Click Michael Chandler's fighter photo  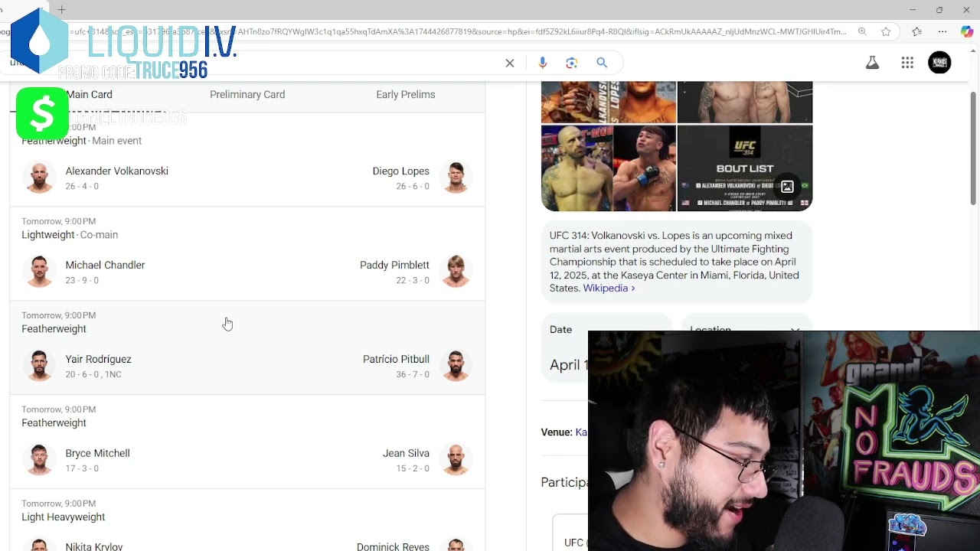click(x=39, y=272)
